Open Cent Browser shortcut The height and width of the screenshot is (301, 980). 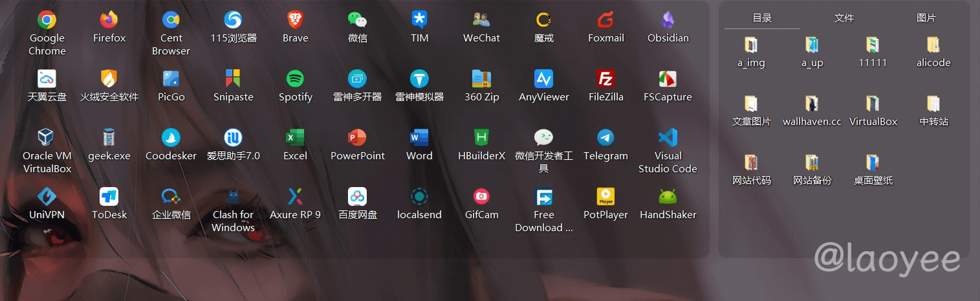click(x=171, y=20)
